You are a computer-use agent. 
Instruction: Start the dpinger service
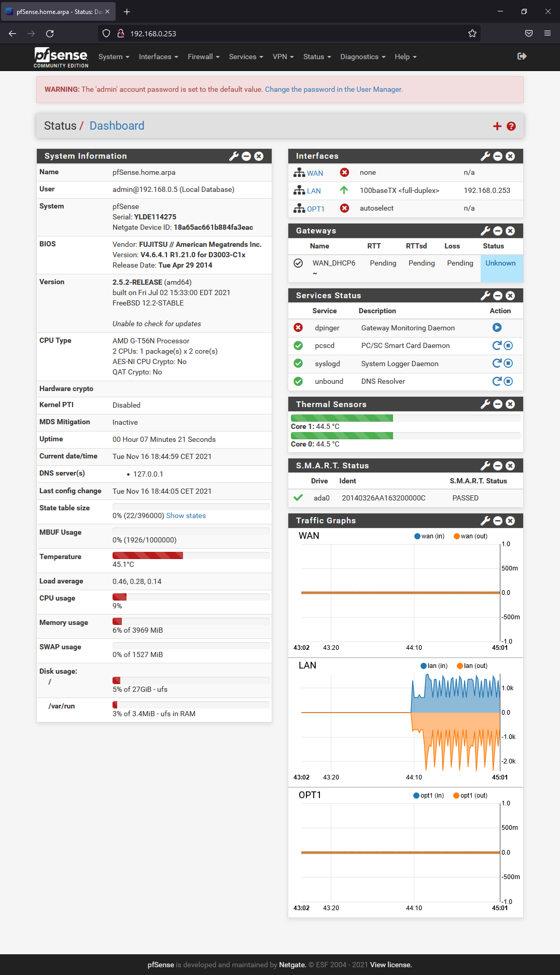pos(497,327)
